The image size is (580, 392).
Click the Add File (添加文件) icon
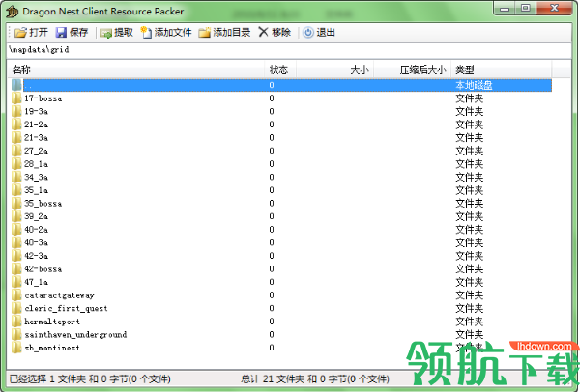[x=146, y=33]
